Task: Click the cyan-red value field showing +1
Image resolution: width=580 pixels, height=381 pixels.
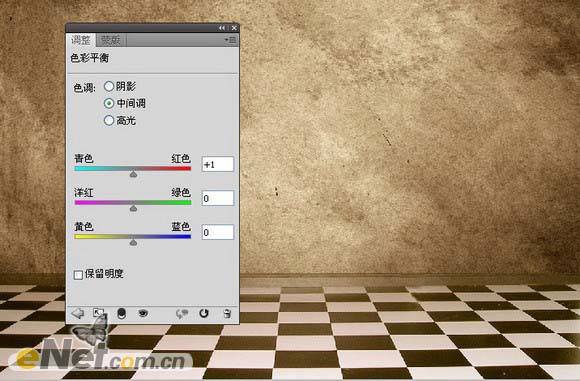Action: [x=218, y=164]
